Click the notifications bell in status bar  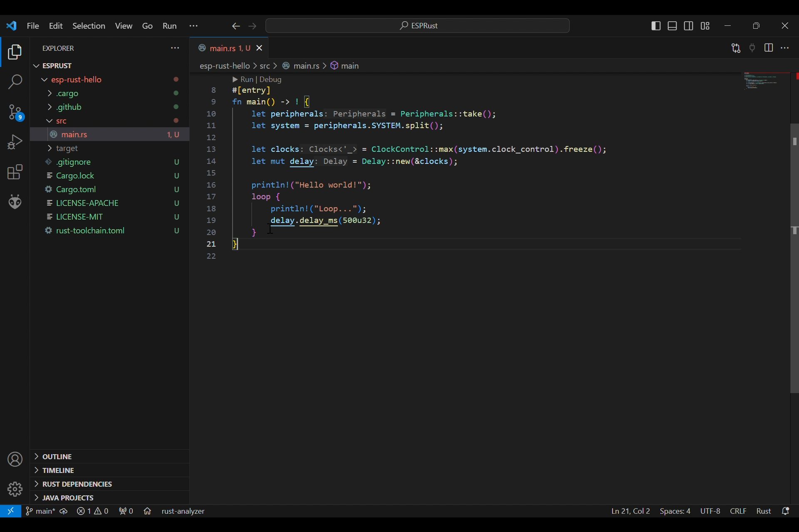(786, 511)
